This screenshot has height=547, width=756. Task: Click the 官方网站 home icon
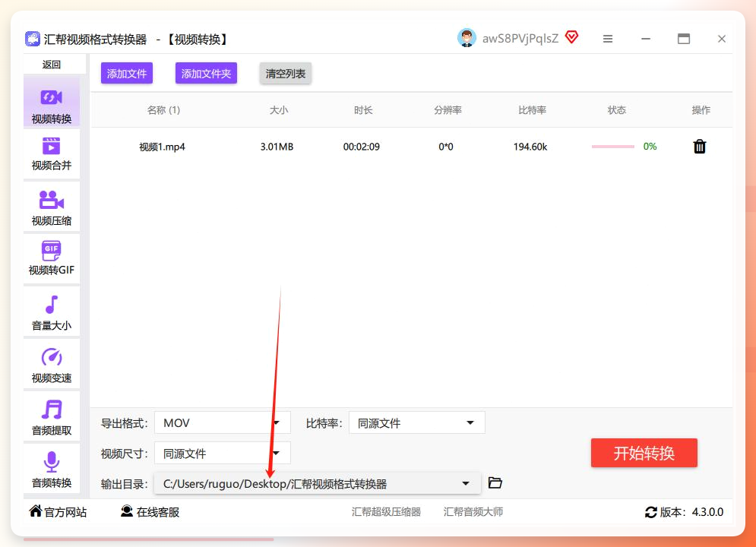tap(36, 511)
